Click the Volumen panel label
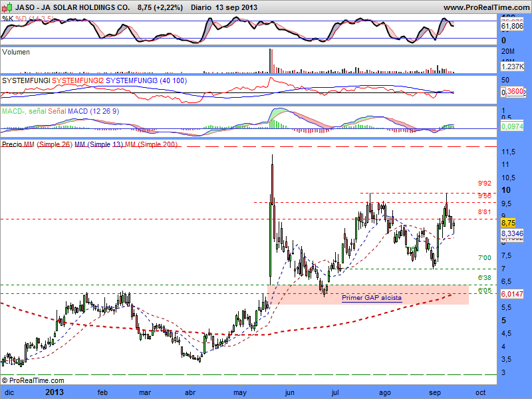Screen dimensions: 532x399 tap(16, 52)
